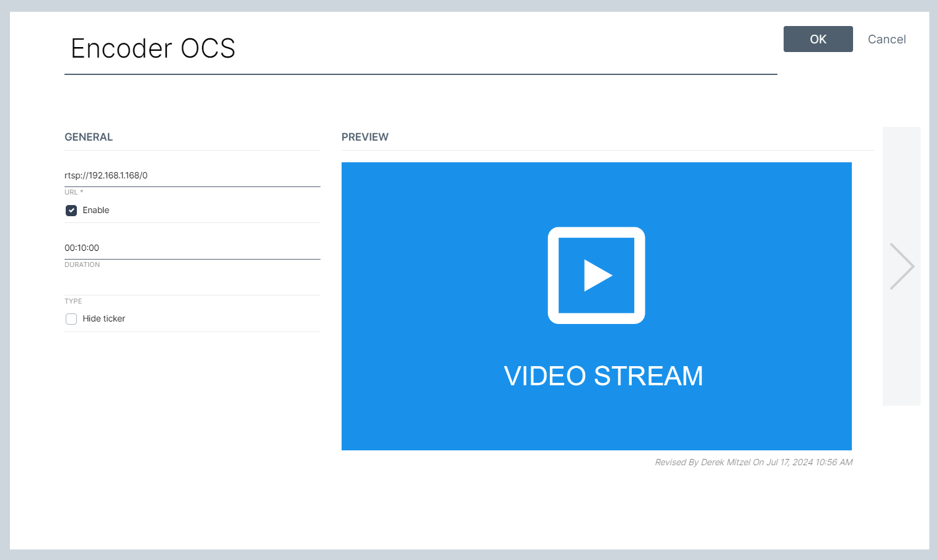Click the VIDEO STREAM preview thumbnail
The image size is (938, 560).
click(596, 306)
